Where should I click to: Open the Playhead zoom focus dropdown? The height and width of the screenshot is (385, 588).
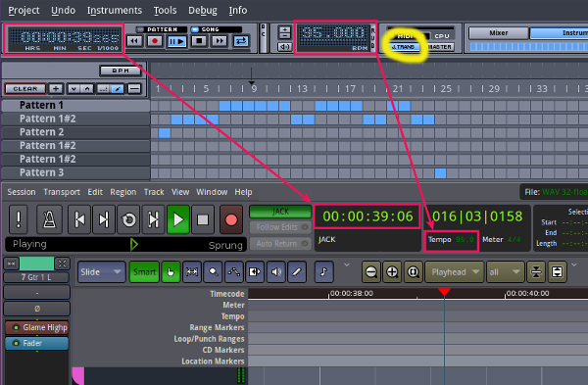(x=455, y=271)
